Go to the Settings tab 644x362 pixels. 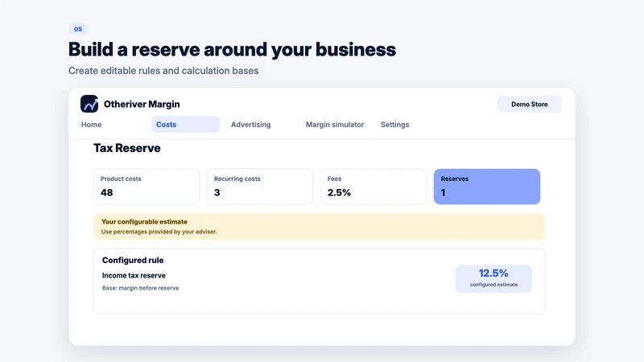[394, 125]
